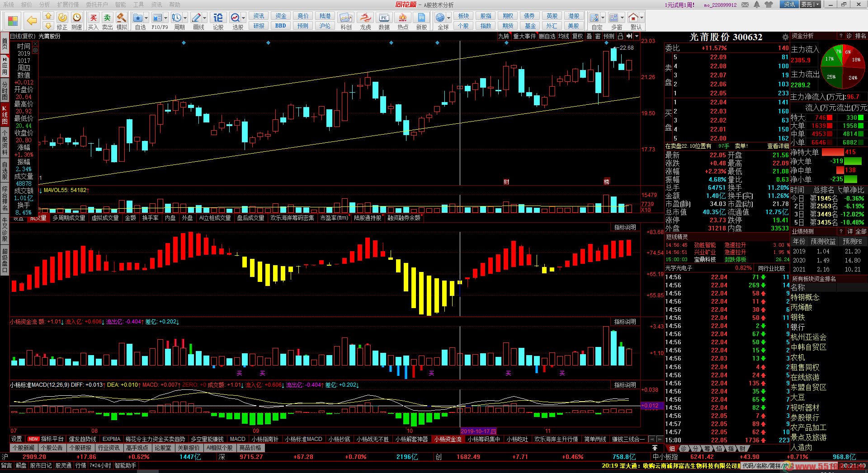Click the 2019-10-17 date marker on timeline

[478, 431]
